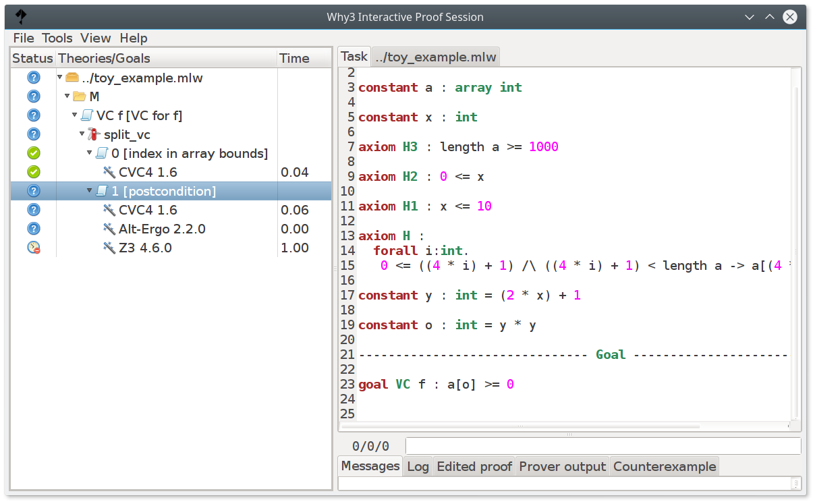
Task: Click the folder icon of theory M
Action: (x=80, y=96)
